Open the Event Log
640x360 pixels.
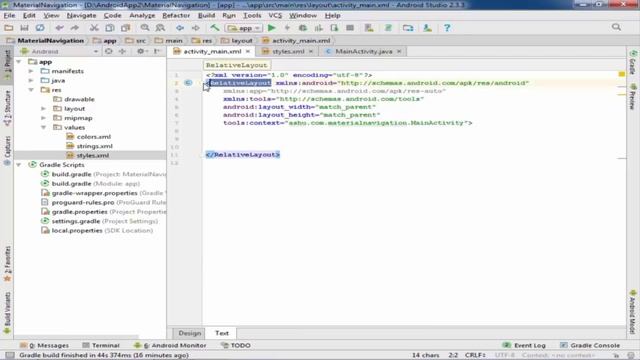click(524, 345)
